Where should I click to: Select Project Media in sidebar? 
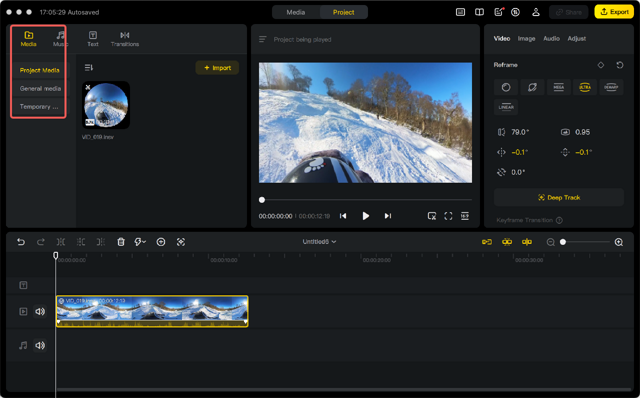tap(40, 70)
